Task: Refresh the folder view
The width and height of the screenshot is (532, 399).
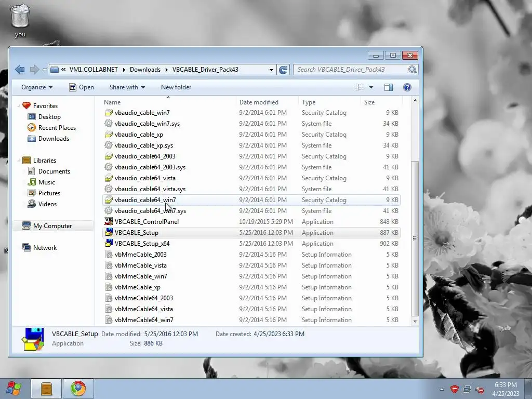Action: (283, 70)
